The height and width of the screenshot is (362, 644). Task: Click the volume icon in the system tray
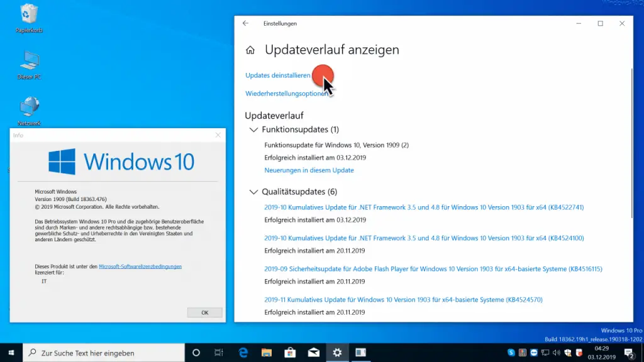[x=557, y=353]
